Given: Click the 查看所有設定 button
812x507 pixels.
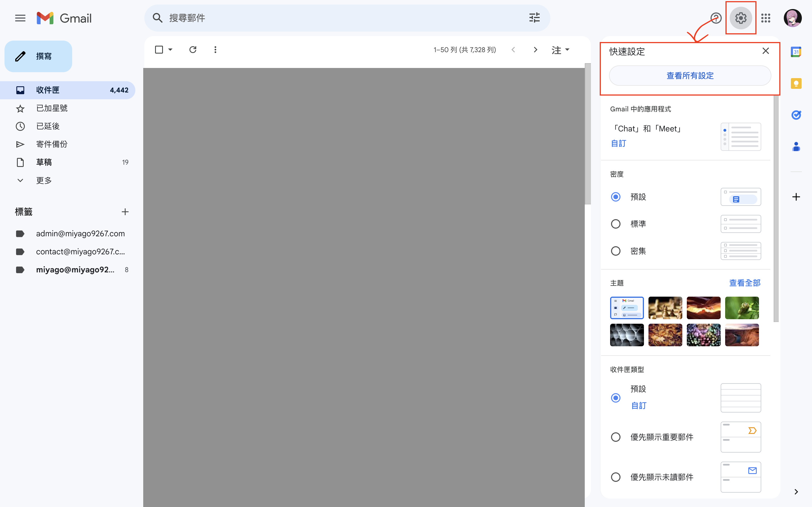Looking at the screenshot, I should tap(690, 76).
